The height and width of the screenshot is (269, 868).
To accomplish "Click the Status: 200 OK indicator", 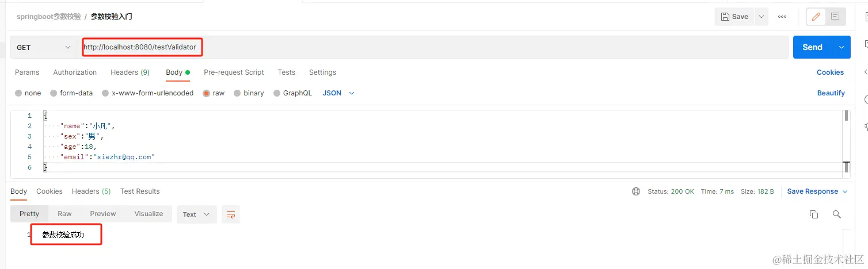I will [x=671, y=191].
